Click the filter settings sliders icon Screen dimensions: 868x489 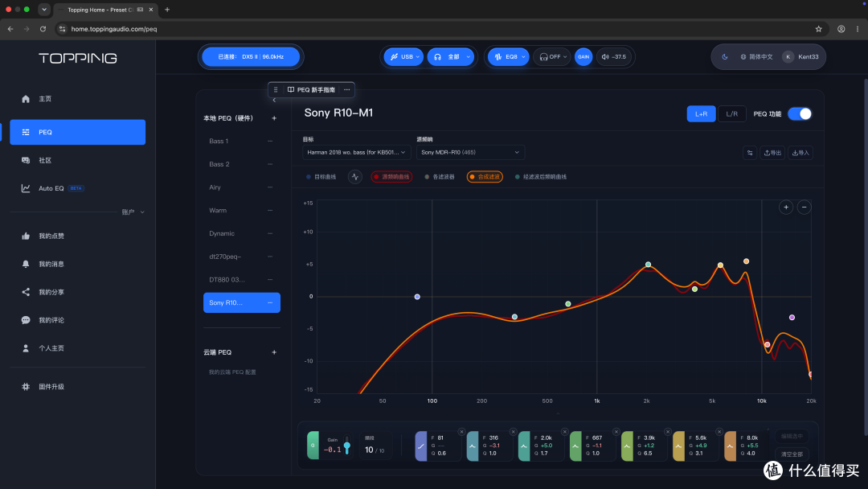click(750, 153)
